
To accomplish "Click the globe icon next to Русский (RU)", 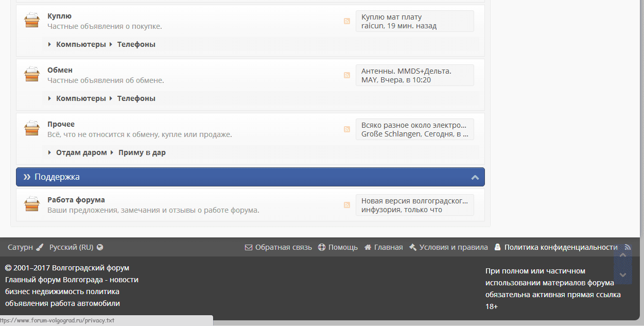I will point(100,247).
